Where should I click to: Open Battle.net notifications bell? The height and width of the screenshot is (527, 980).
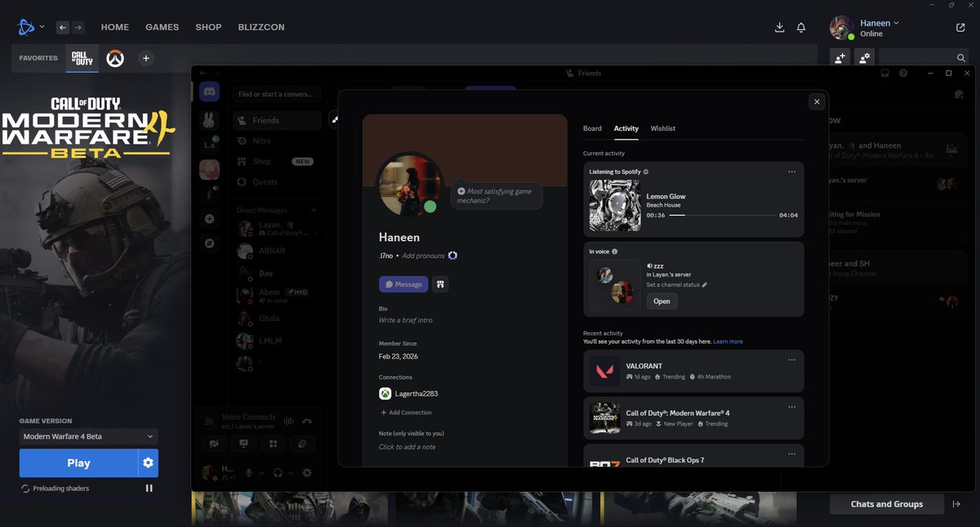click(x=801, y=28)
